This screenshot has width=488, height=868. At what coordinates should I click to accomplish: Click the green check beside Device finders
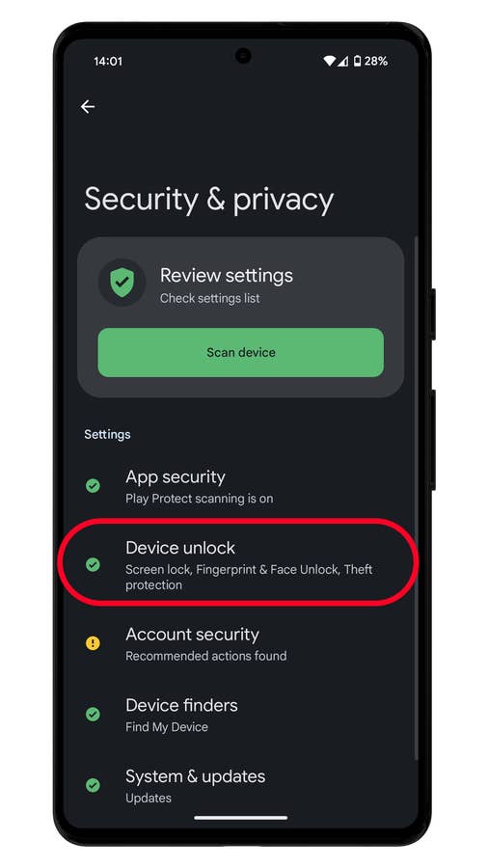93,714
